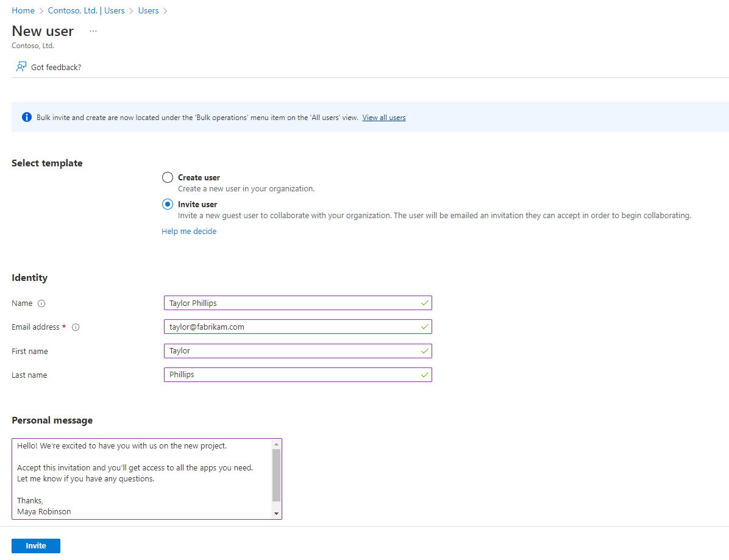Click the Got feedback? text
The height and width of the screenshot is (560, 729).
tap(56, 68)
